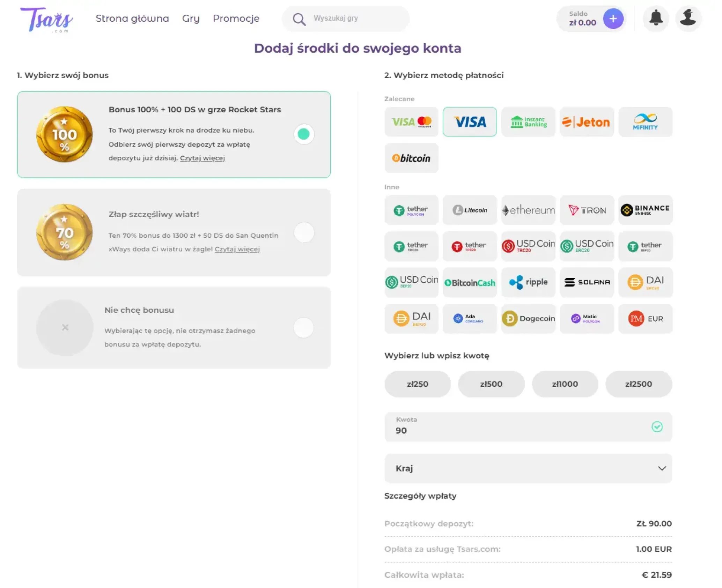The width and height of the screenshot is (722, 588).
Task: Pick ripple as payment method
Action: coord(528,282)
